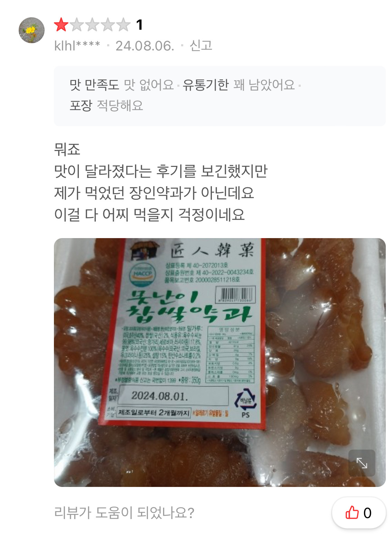Click the 리뷰가 도움이 되었나요? prompt
Viewport: 392px width, 545px height.
pos(124,513)
